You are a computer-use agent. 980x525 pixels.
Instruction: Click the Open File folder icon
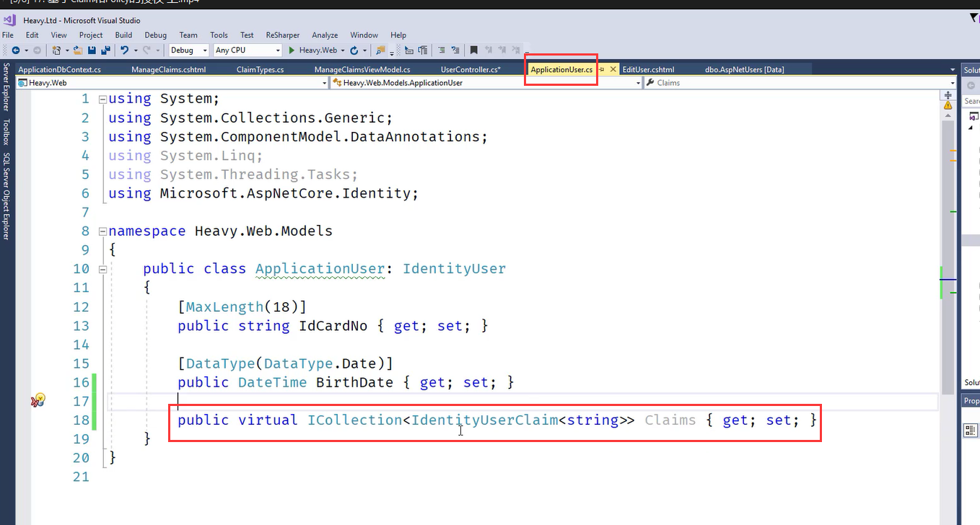[78, 50]
